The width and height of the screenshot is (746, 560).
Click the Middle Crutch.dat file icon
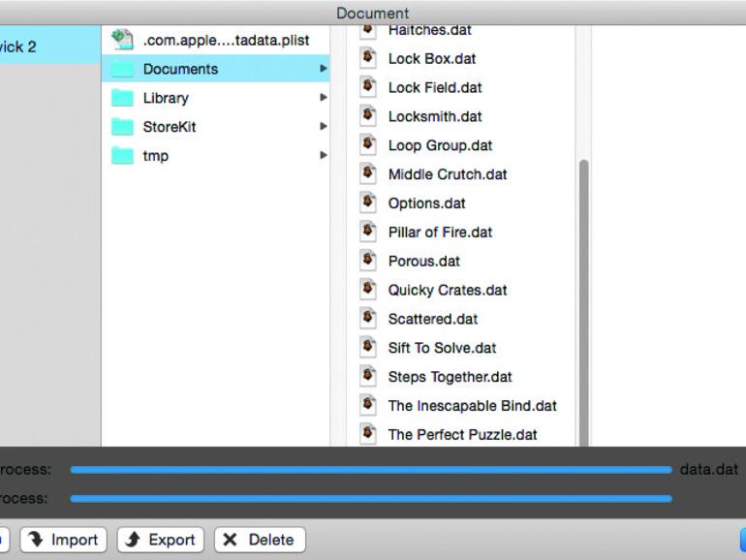point(368,173)
